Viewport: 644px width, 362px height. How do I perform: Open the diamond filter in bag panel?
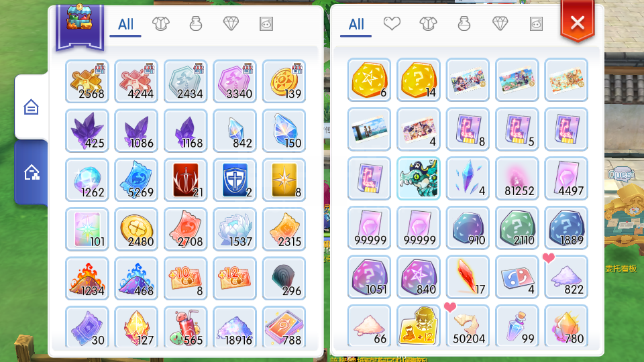click(500, 24)
